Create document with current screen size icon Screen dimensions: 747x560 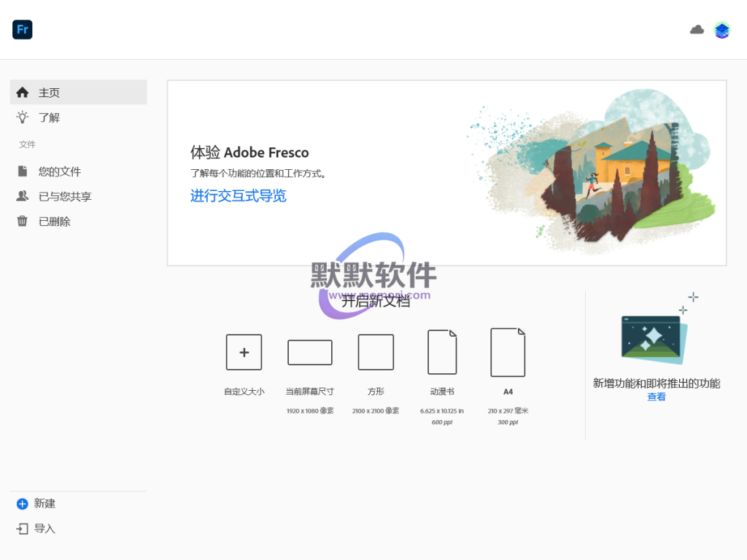coord(309,352)
